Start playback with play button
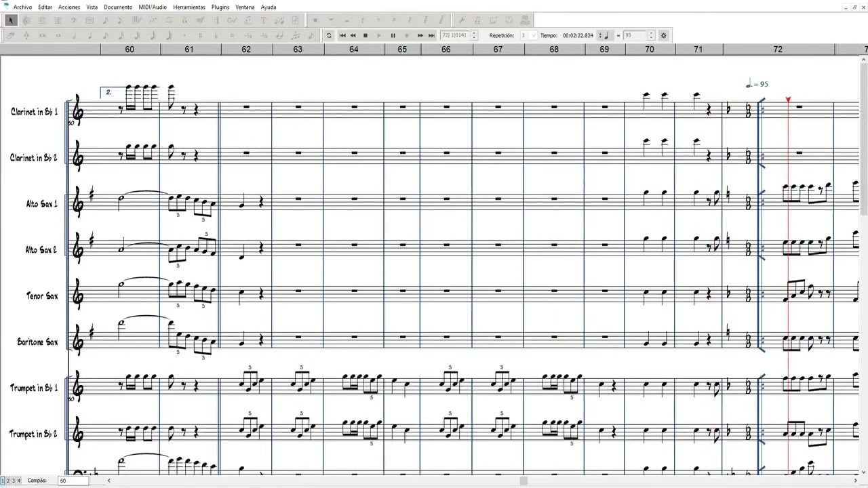The height and width of the screenshot is (488, 868). point(379,35)
